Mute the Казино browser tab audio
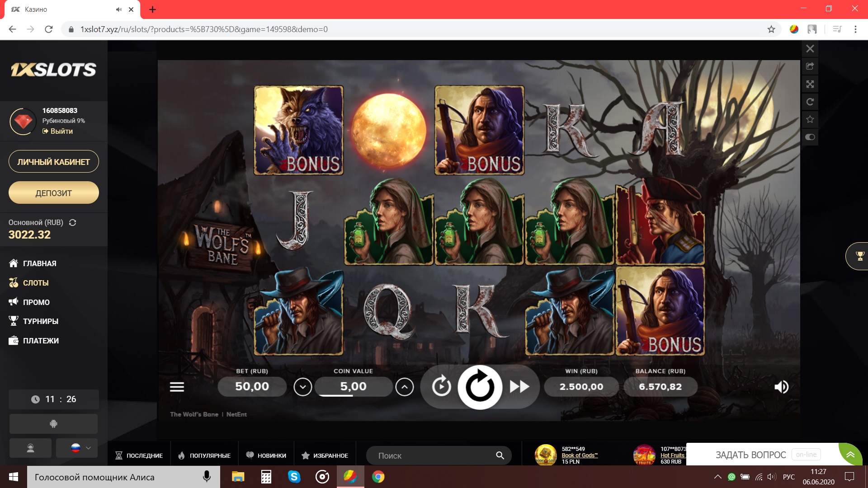The image size is (868, 488). [118, 9]
